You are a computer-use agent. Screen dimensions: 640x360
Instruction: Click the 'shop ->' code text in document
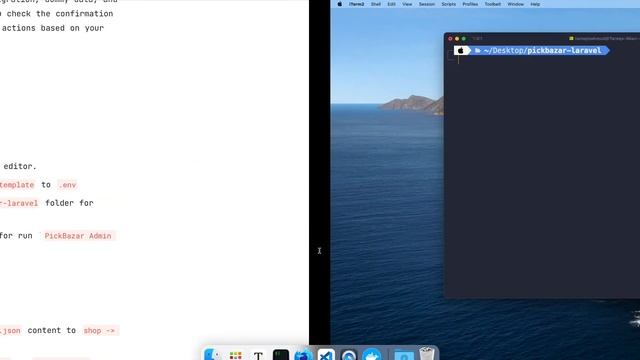[x=99, y=331]
